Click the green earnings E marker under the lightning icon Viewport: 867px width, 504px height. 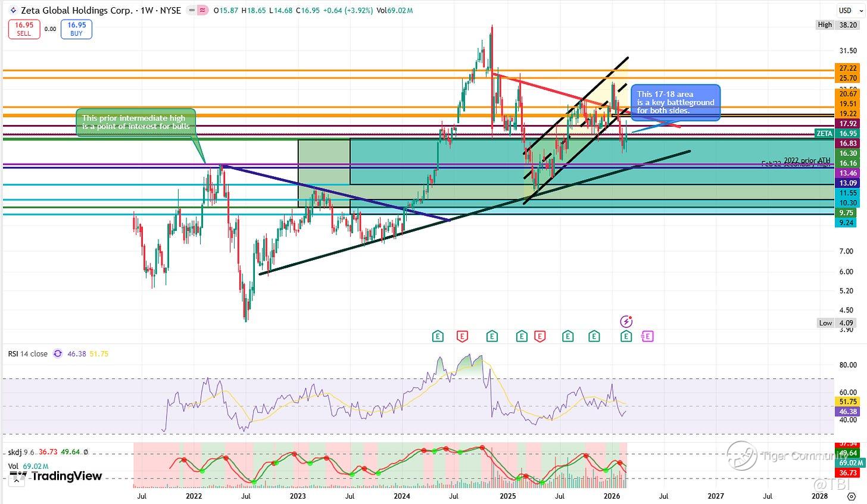[626, 337]
